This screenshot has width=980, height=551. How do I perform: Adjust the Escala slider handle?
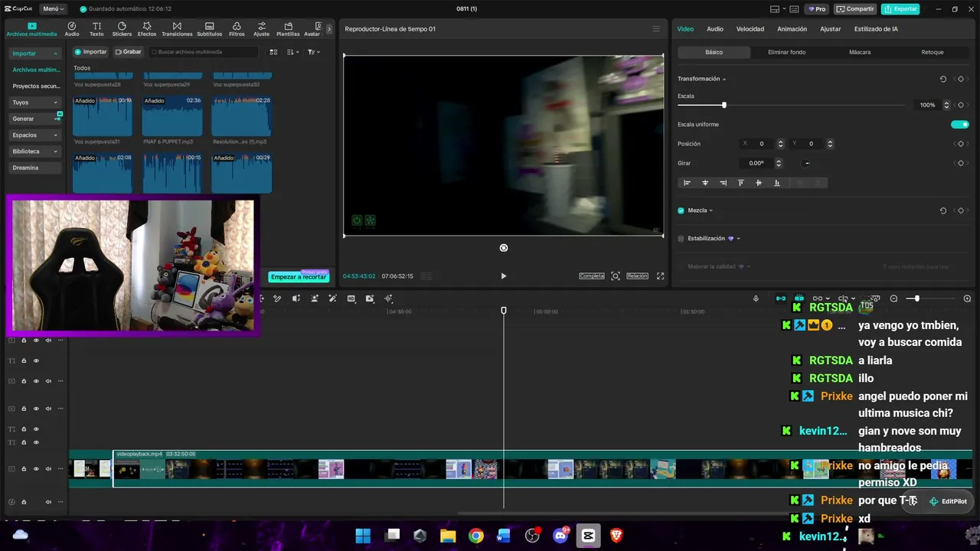724,105
